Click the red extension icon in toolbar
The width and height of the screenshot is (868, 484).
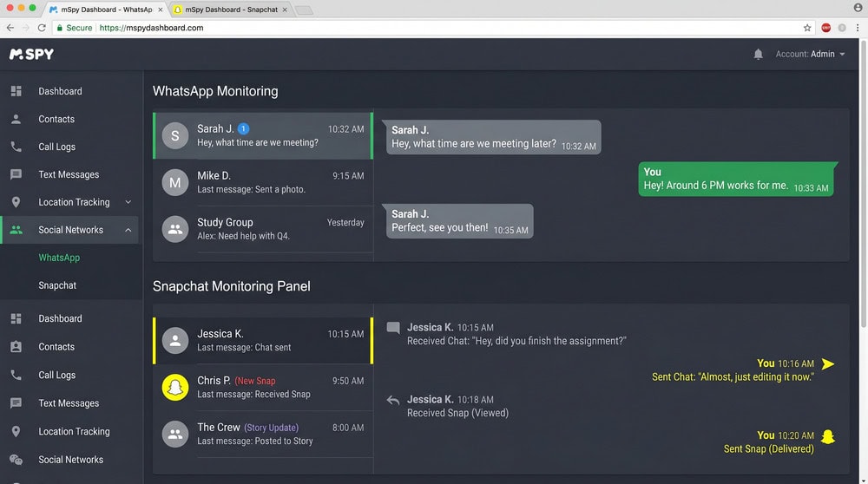tap(826, 28)
